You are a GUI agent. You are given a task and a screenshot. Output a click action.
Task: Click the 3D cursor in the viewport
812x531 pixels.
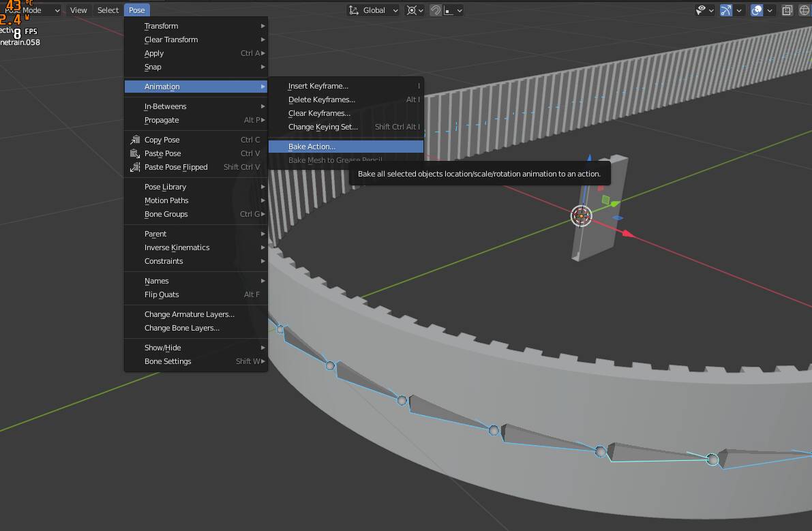(581, 216)
